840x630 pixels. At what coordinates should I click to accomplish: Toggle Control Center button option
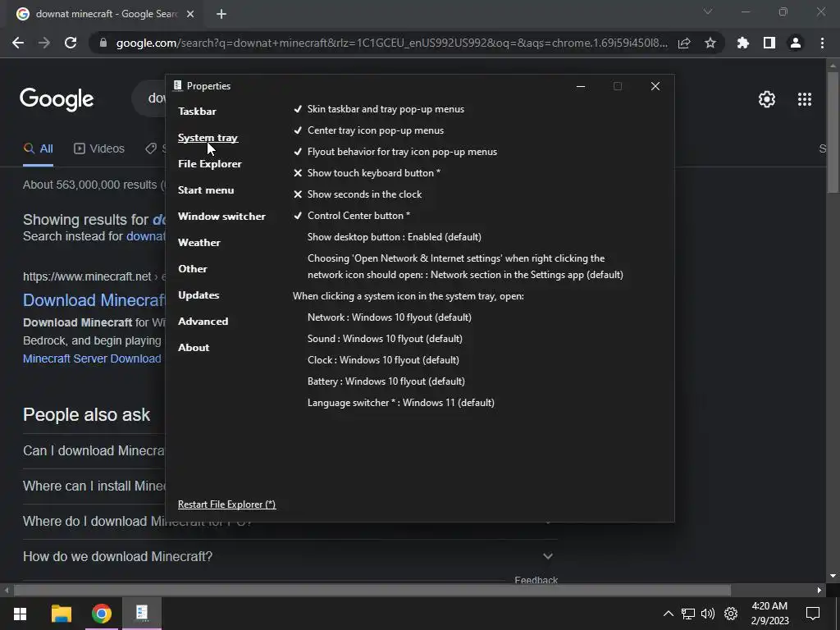click(351, 216)
